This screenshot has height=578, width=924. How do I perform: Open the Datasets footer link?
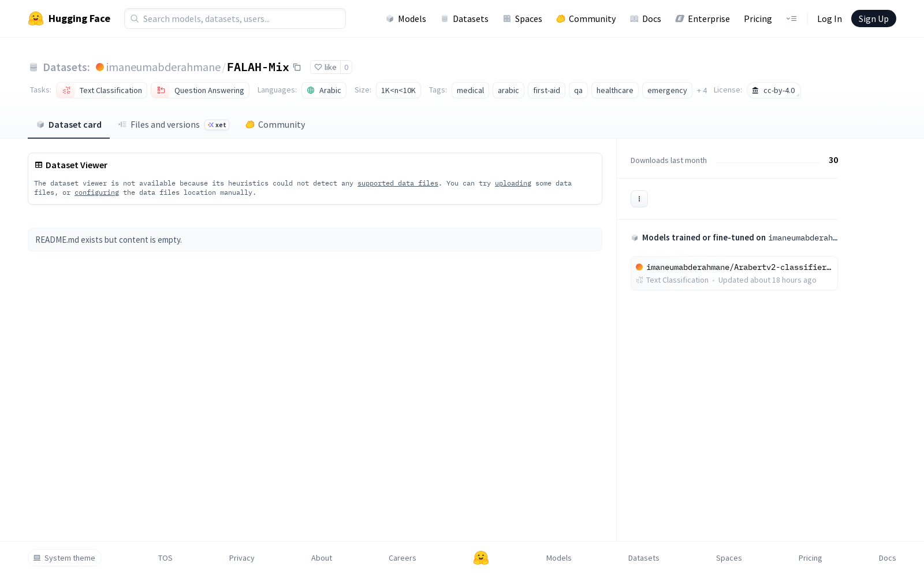644,558
